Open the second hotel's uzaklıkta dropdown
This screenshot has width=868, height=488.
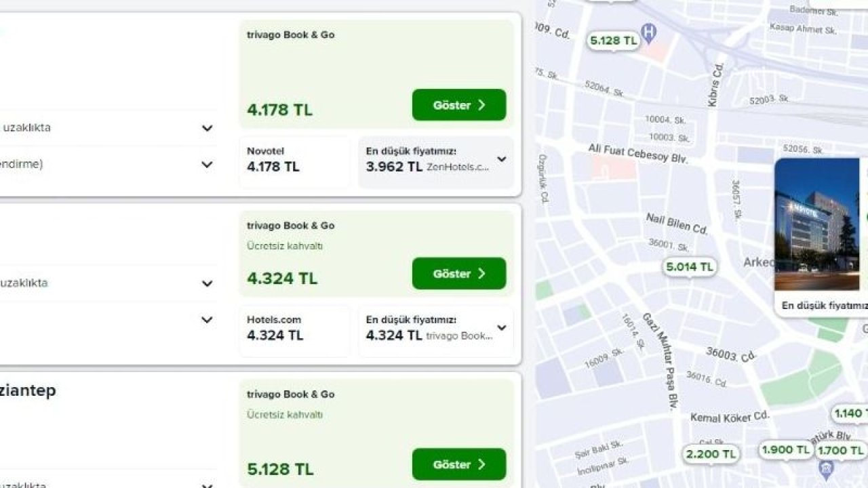[207, 283]
